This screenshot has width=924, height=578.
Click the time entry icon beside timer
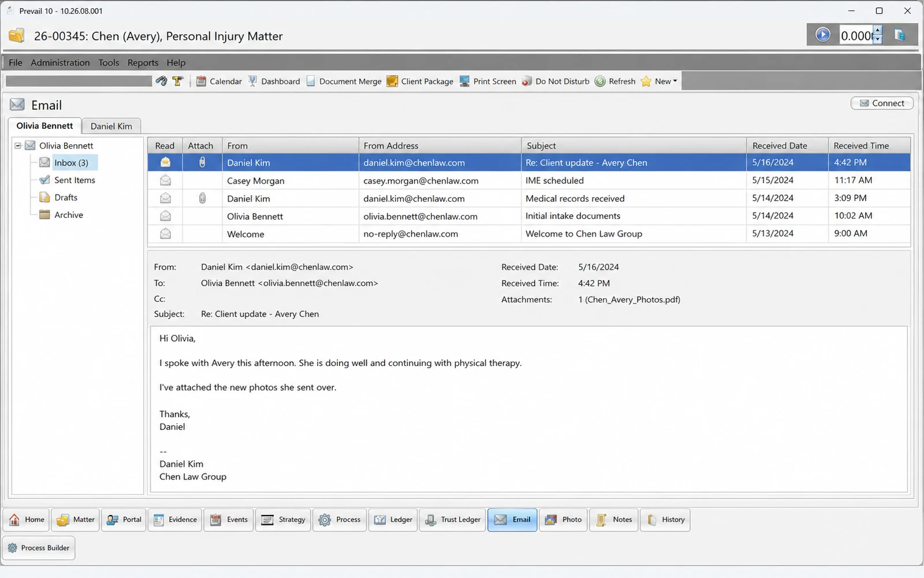coord(900,35)
